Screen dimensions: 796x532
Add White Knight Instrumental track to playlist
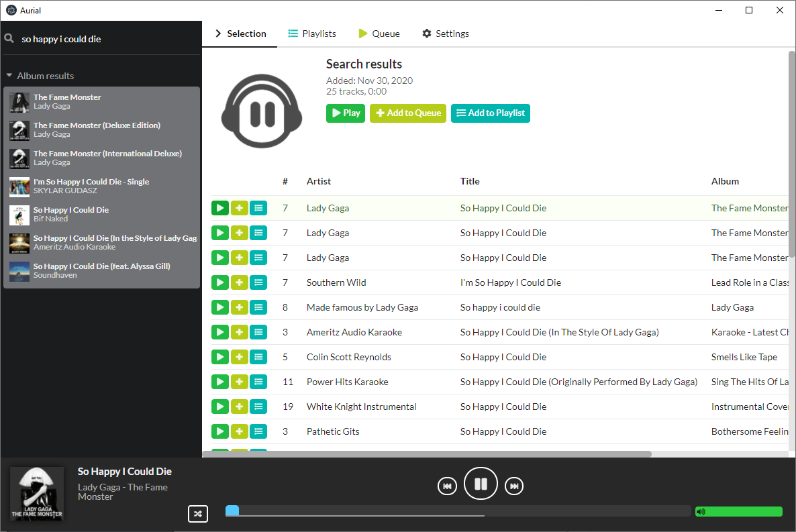[258, 407]
